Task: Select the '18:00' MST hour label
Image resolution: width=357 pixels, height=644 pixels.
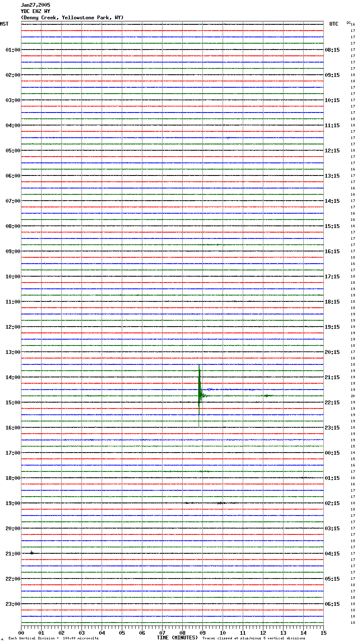Action: 13,478
